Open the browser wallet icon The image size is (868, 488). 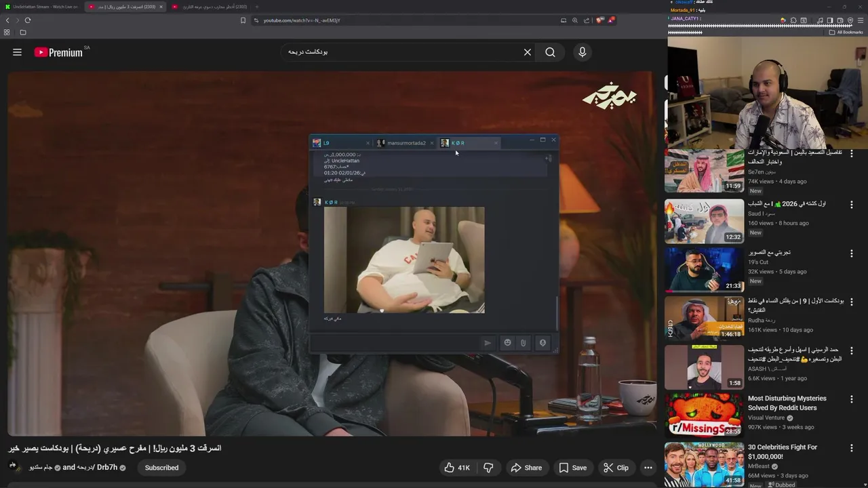coord(840,20)
